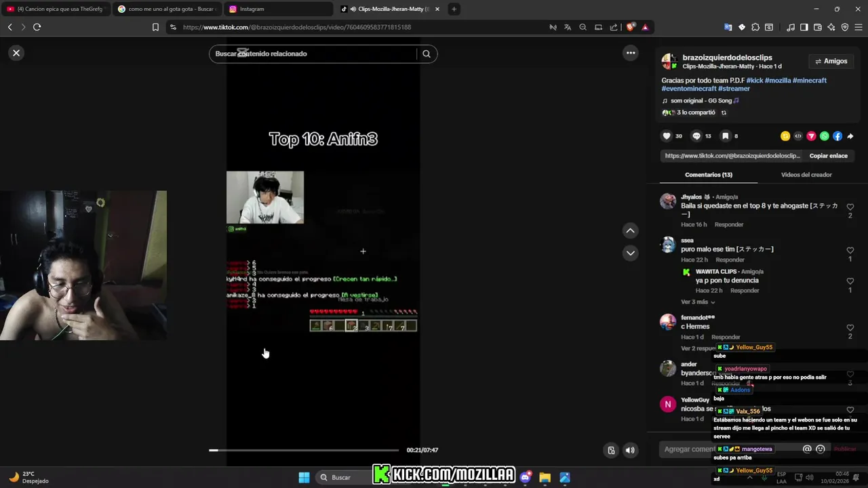Get embed code icon

pos(798,136)
